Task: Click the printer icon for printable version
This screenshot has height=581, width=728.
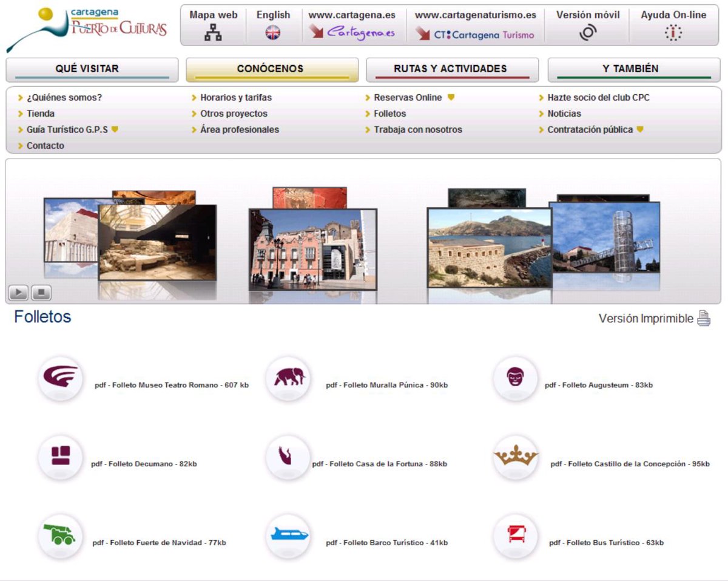Action: click(x=703, y=318)
